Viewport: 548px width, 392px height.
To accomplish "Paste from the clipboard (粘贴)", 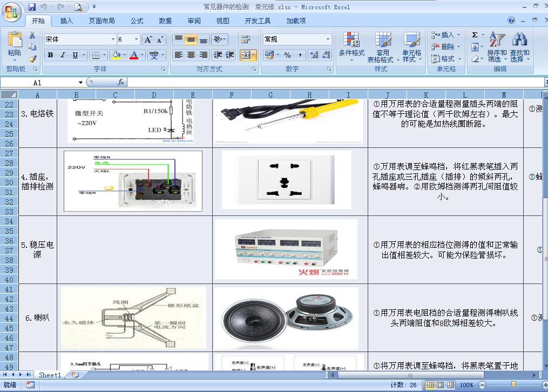I will (15, 47).
